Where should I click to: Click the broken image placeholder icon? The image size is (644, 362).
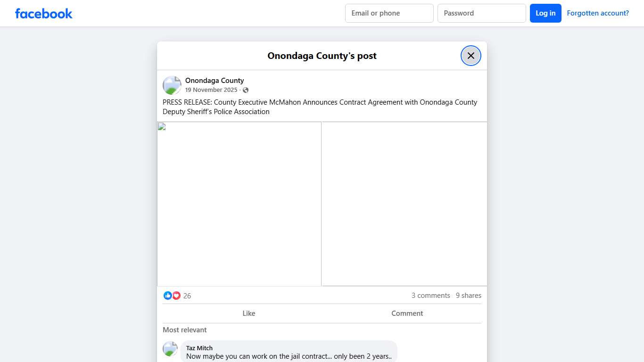(x=161, y=126)
